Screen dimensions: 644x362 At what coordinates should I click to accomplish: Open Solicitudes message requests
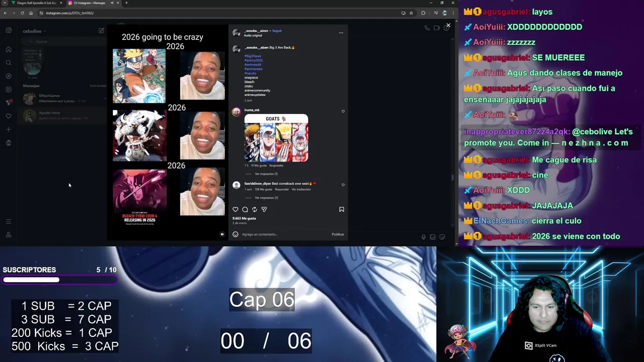[98, 86]
